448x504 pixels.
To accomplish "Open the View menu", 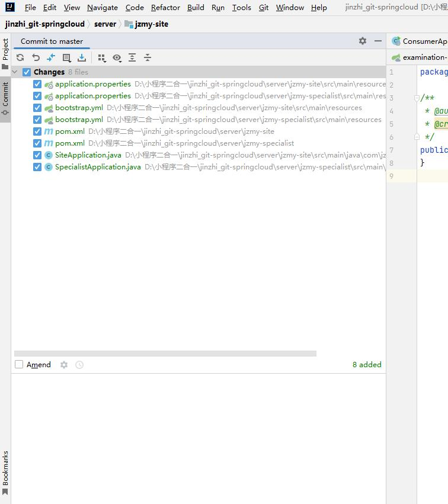I will (x=72, y=7).
